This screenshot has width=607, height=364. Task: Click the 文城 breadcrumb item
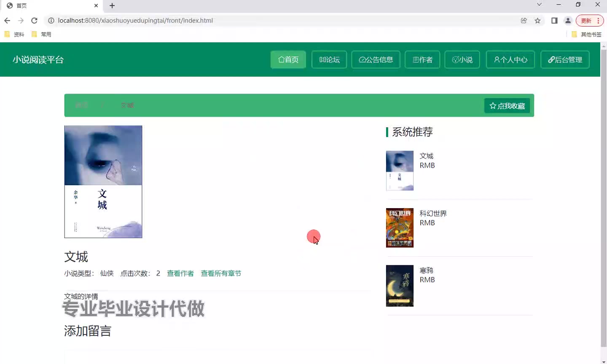click(x=127, y=105)
